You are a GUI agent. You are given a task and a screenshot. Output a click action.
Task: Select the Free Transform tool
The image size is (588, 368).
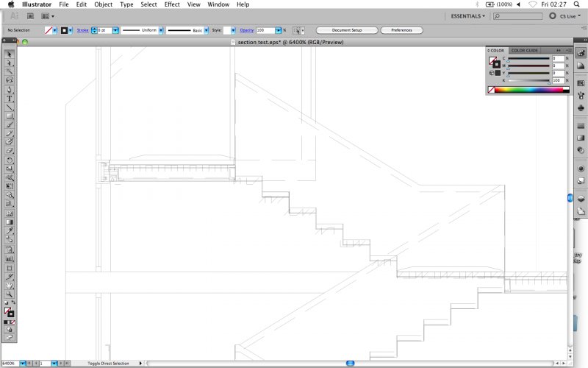point(10,186)
